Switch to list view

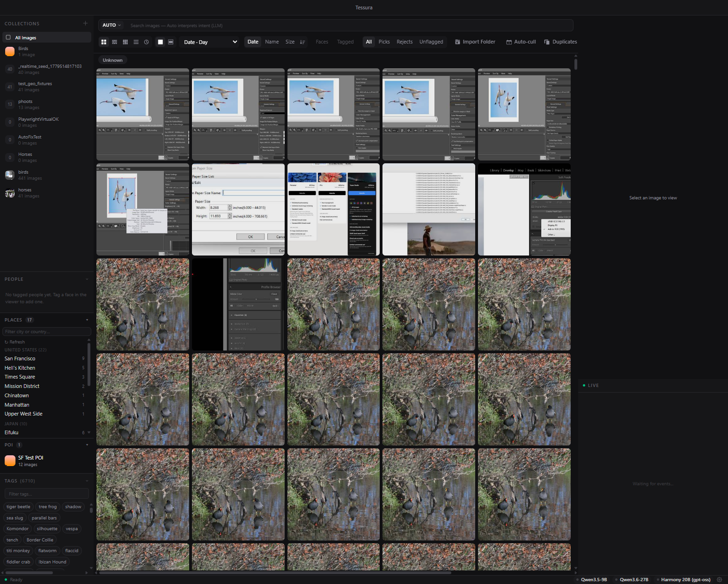click(136, 42)
